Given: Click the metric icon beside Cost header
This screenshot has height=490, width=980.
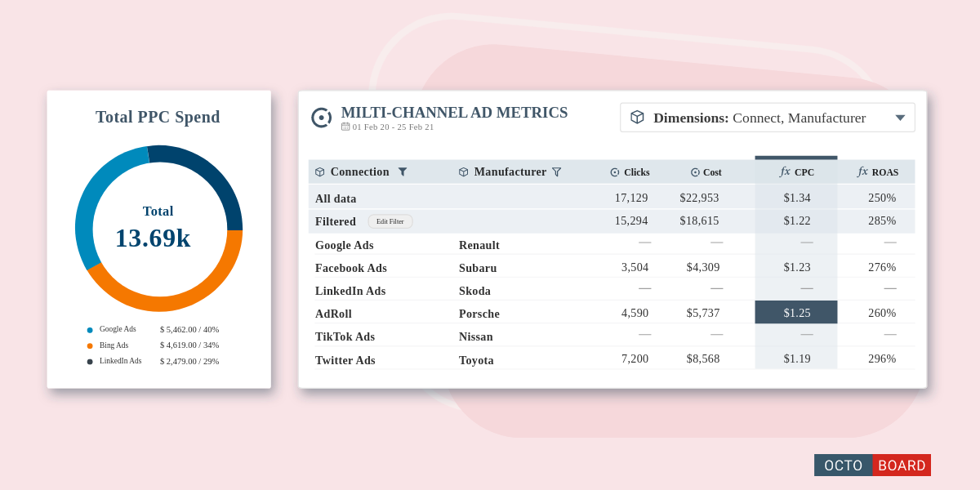Looking at the screenshot, I should pos(695,172).
